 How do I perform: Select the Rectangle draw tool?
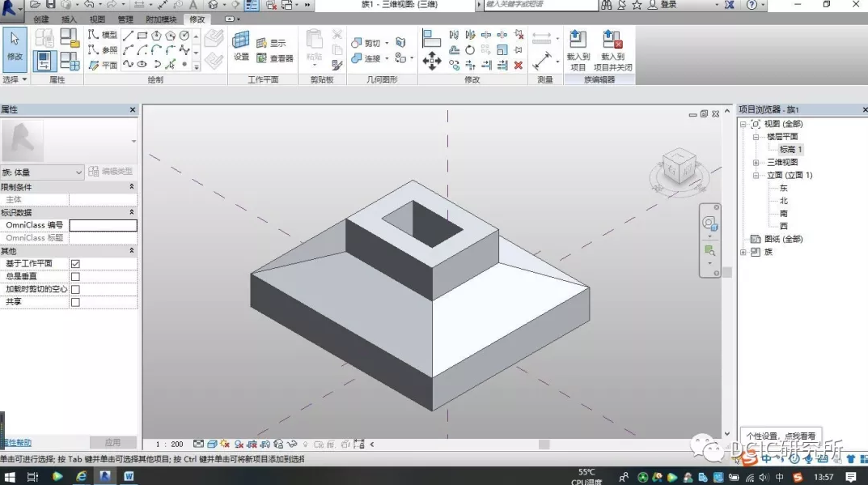(142, 36)
